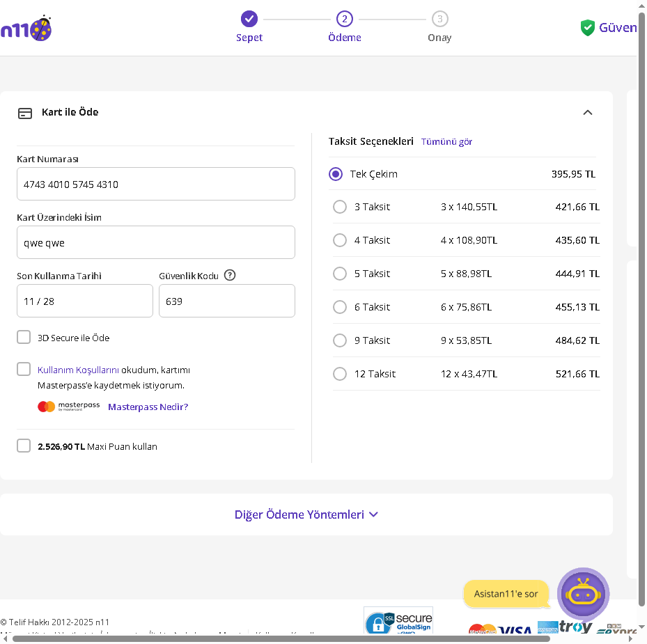Check the Masterpass Kullanım Koşulları checkbox
This screenshot has width=647, height=644.
pyautogui.click(x=24, y=370)
